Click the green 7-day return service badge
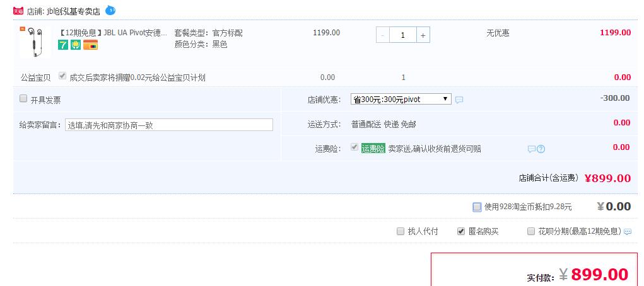 pyautogui.click(x=63, y=45)
